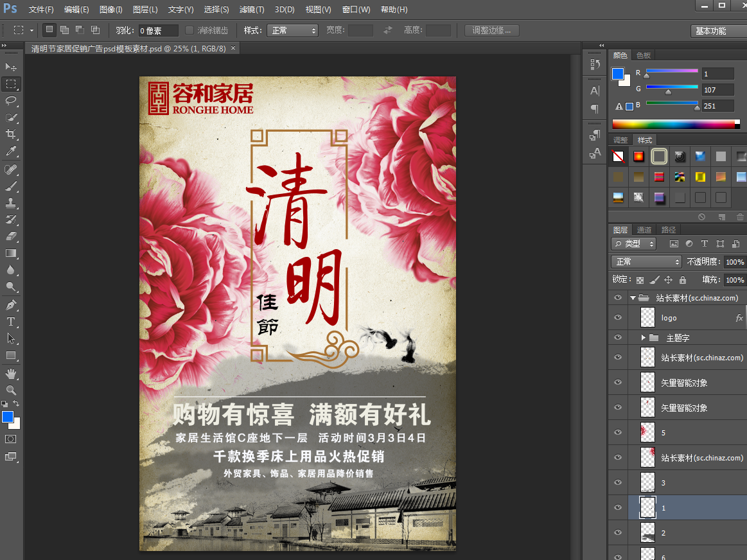
Task: Click the 调整边缘... button
Action: [491, 30]
